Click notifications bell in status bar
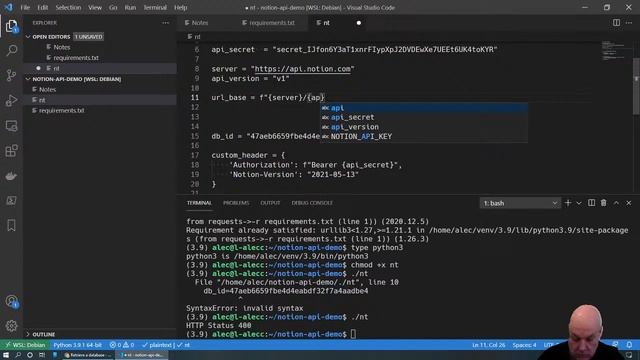Viewport: 640px width, 360px height. (629, 345)
